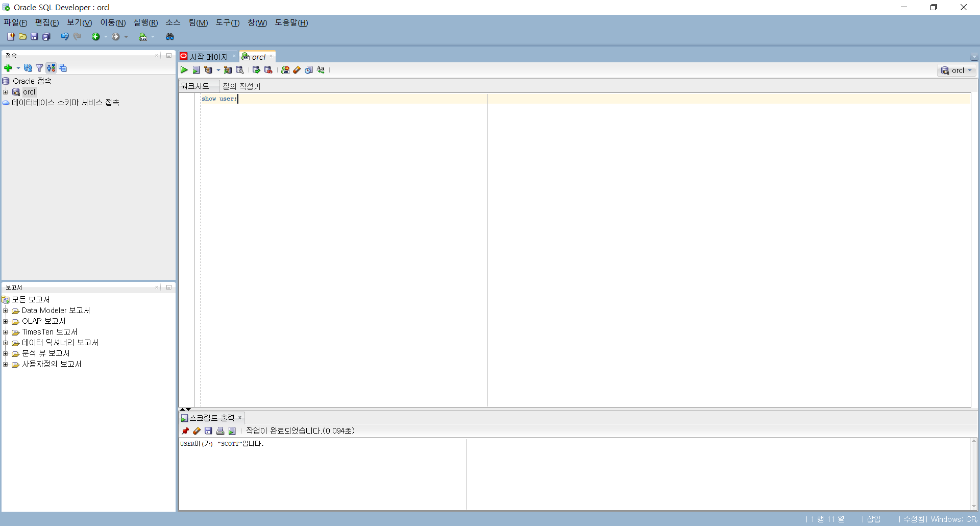Save with the single floppy disk icon
The image size is (980, 526).
34,37
